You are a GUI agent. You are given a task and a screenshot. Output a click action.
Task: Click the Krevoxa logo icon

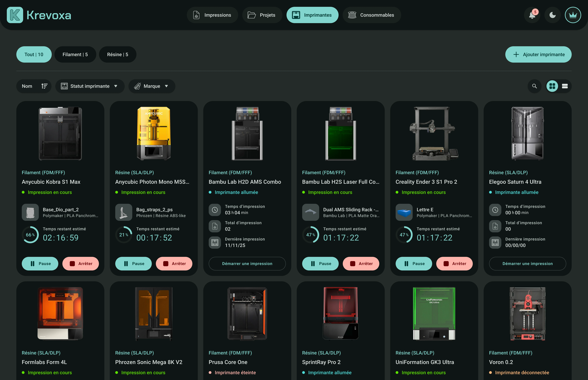pos(15,15)
